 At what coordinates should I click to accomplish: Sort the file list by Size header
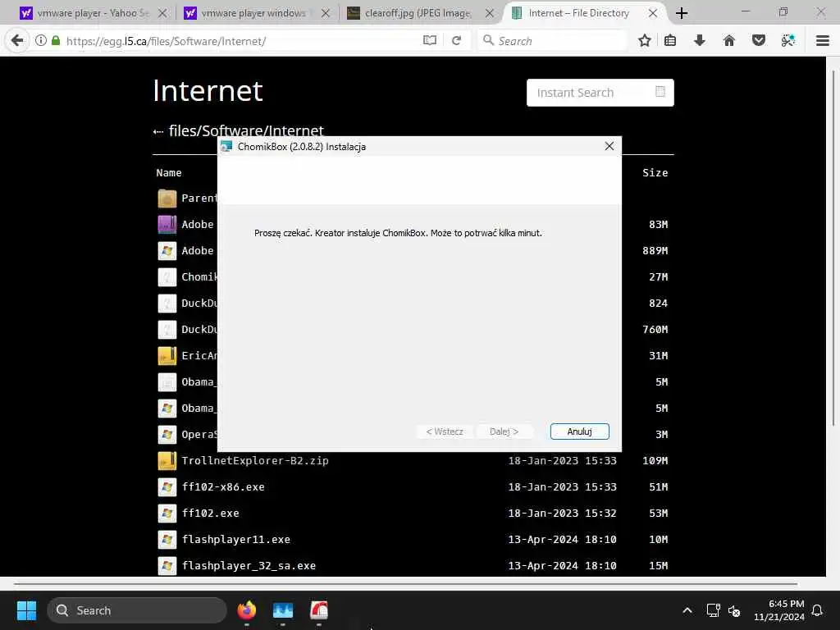655,172
